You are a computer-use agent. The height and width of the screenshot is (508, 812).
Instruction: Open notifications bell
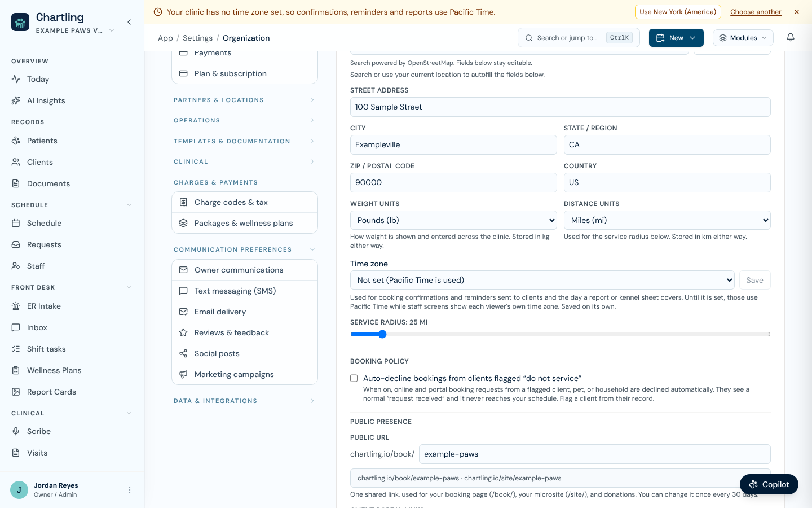[x=791, y=38]
